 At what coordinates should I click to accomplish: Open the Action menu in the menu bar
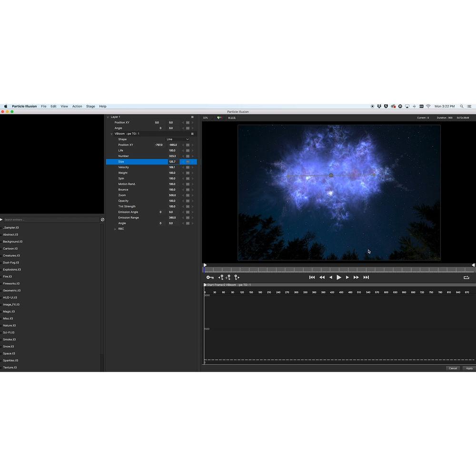(x=77, y=106)
